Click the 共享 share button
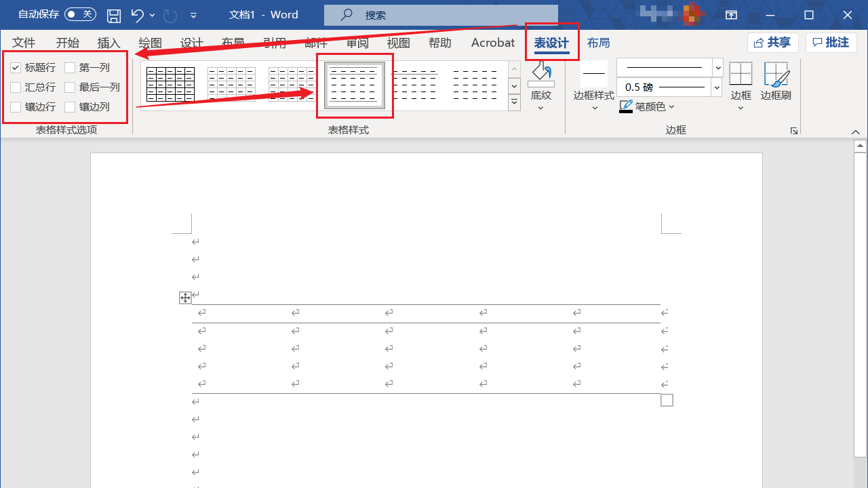 [x=773, y=43]
